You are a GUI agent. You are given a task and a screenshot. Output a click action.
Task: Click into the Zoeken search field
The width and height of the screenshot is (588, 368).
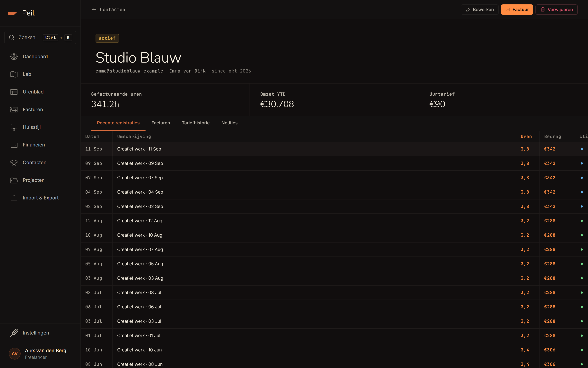click(40, 38)
